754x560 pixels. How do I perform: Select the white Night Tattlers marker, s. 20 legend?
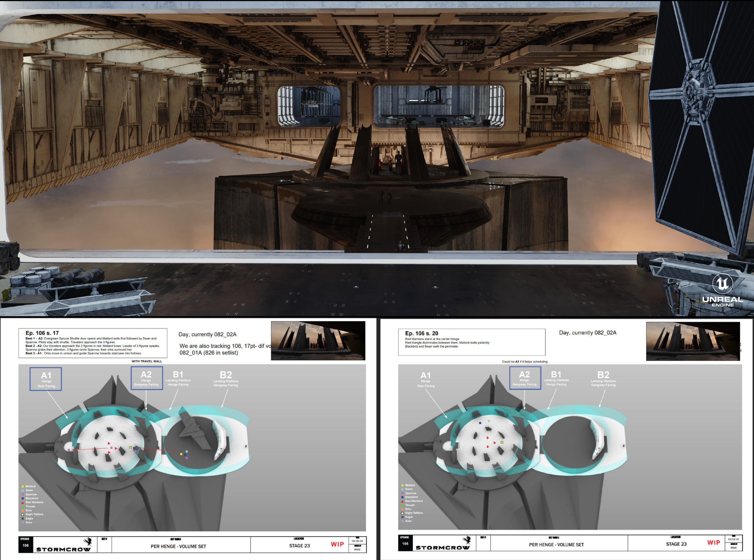[402, 513]
